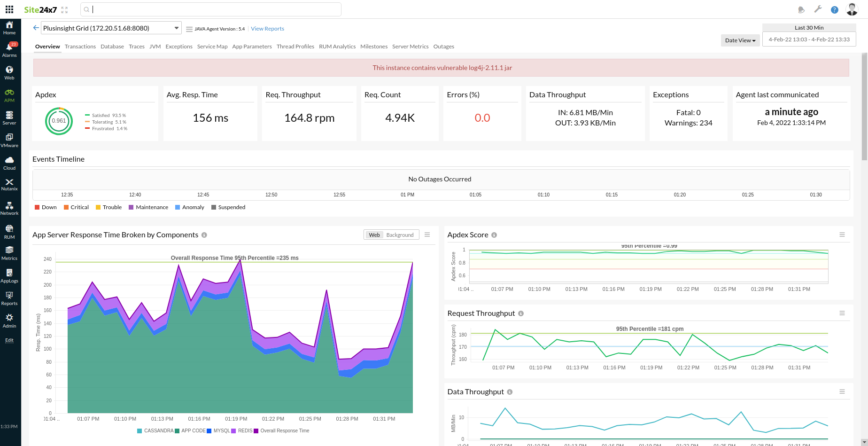Click the View Reports link
The width and height of the screenshot is (868, 446).
tap(267, 28)
